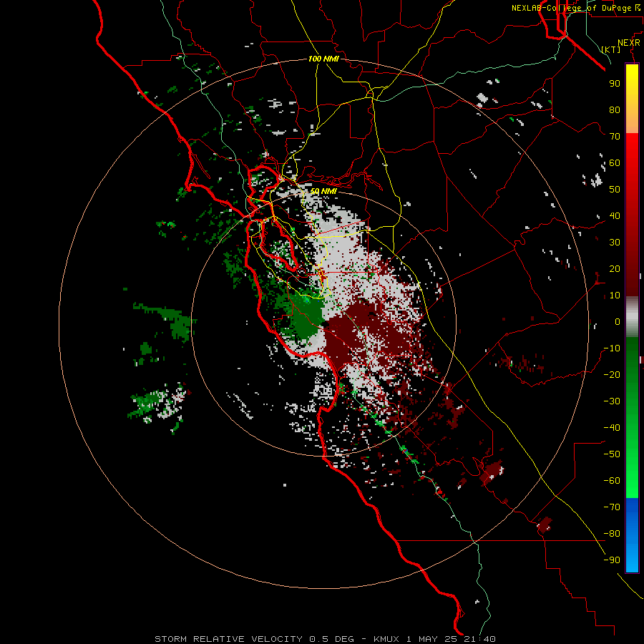This screenshot has height=644, width=644.
Task: Click the -70 value on the velocity scale
Action: pos(612,507)
